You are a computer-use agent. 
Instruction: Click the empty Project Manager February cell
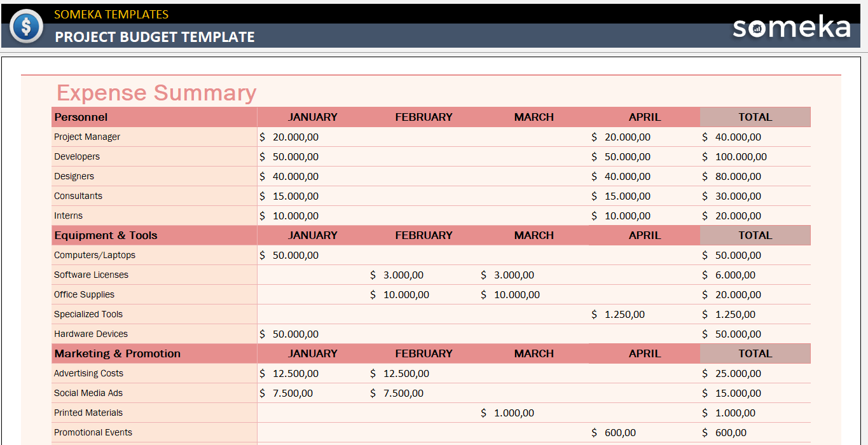click(424, 137)
